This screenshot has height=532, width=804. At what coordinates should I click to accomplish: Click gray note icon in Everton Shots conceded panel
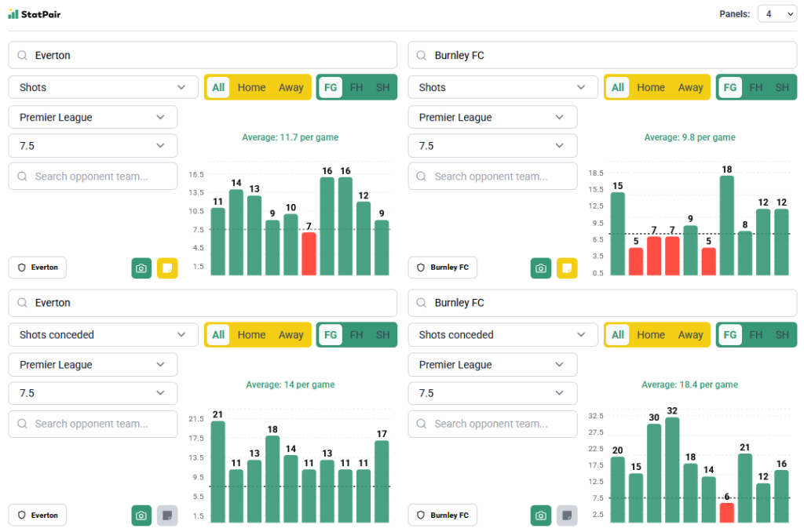point(167,516)
